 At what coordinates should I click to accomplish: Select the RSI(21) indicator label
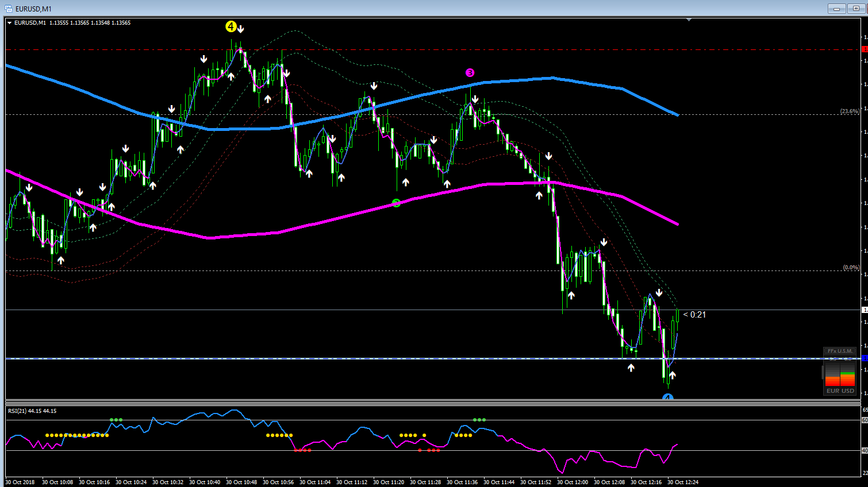click(x=32, y=411)
